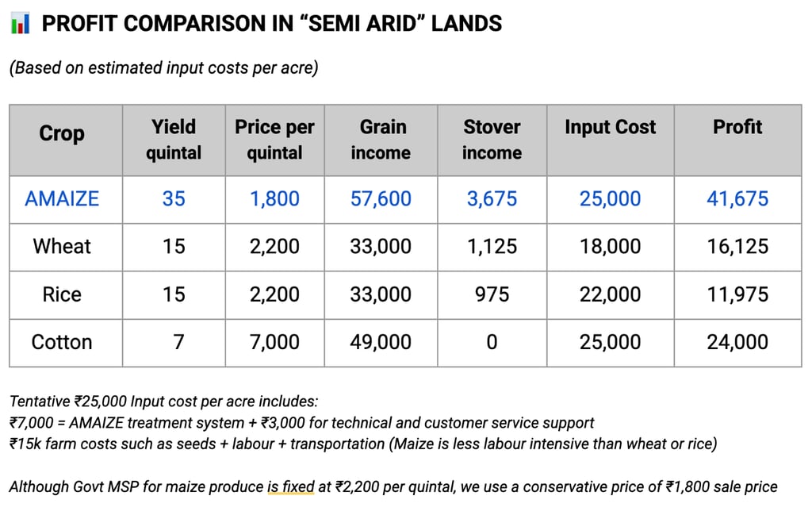Select the Yield quintal column header
Image resolution: width=812 pixels, height=515 pixels.
[x=174, y=139]
